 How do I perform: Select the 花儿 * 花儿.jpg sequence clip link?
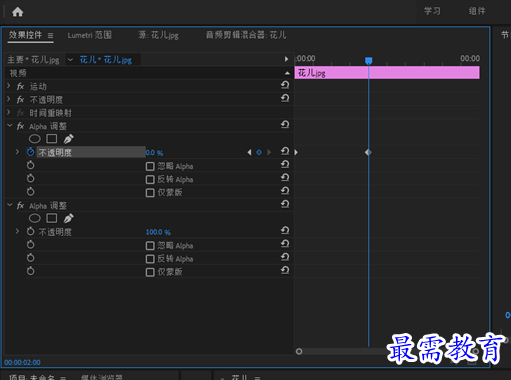pos(106,60)
